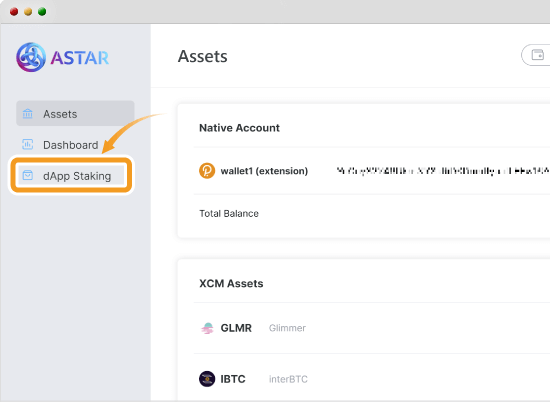
Task: Click the Assets page title
Action: click(x=203, y=56)
